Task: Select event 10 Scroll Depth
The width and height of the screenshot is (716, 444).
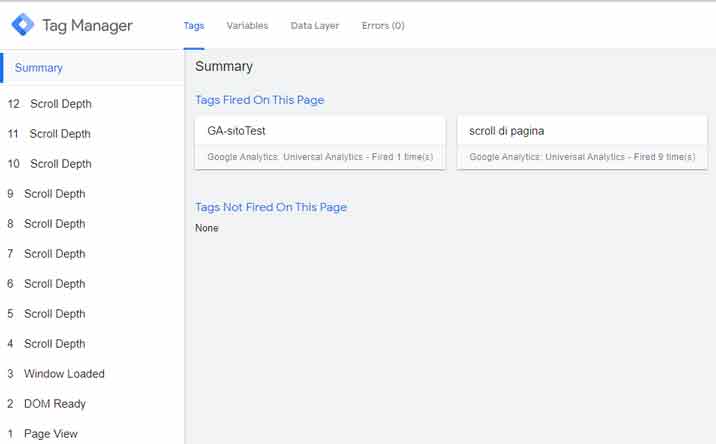Action: coord(92,164)
